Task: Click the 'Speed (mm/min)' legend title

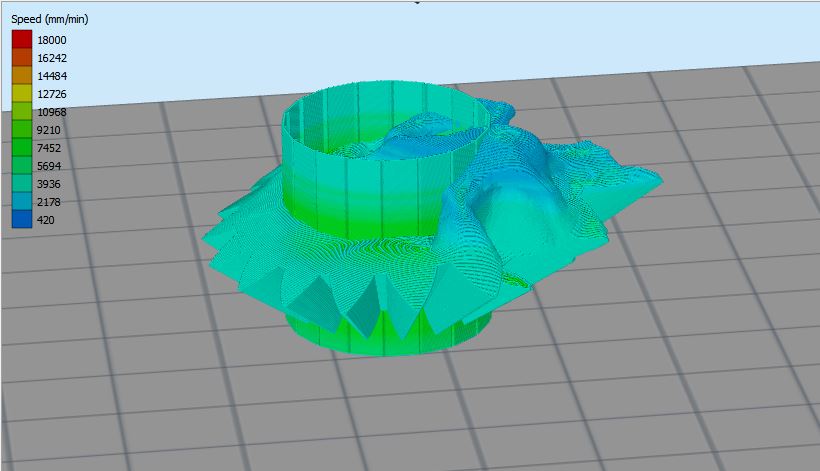Action: pyautogui.click(x=50, y=19)
